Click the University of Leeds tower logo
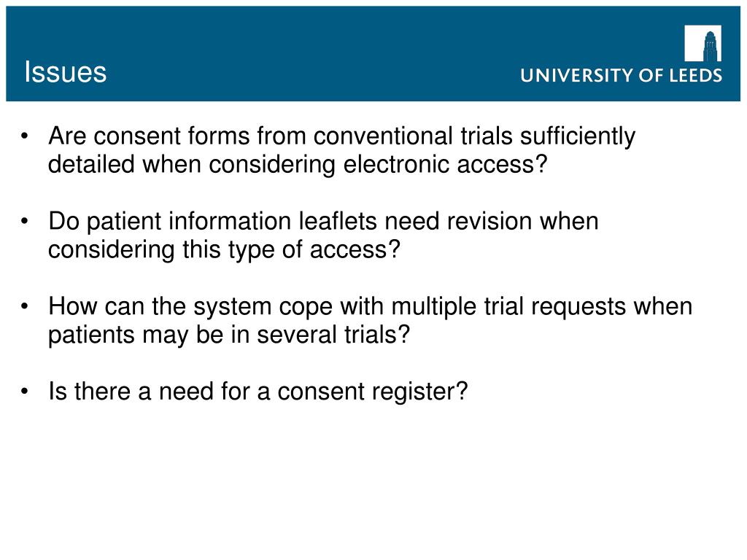The image size is (747, 560). [x=703, y=43]
